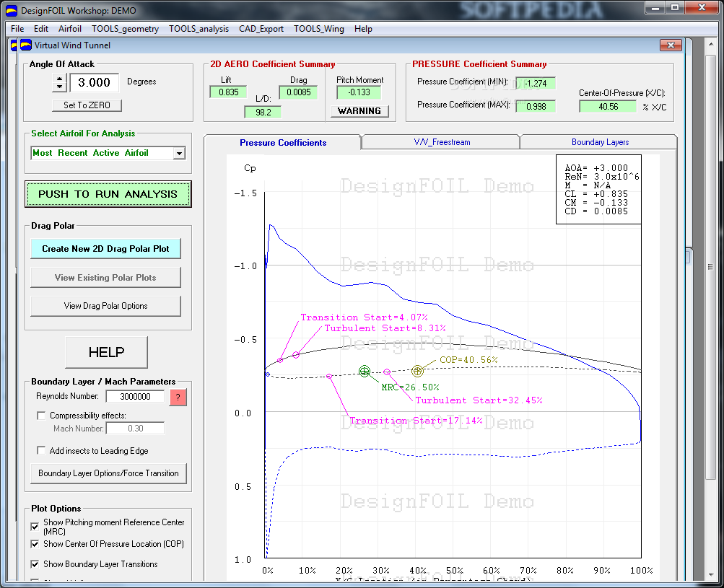Click the 17.14% transition start marker circle
The height and width of the screenshot is (588, 724).
click(329, 377)
